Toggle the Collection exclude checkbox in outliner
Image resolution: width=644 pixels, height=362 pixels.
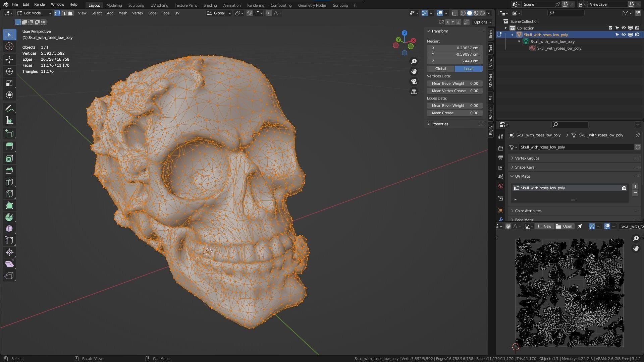(x=610, y=28)
